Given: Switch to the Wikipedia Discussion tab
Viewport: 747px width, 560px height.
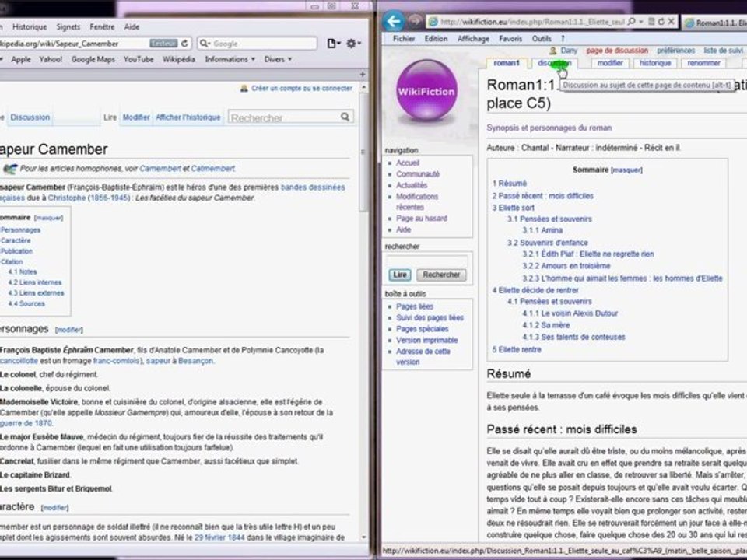Looking at the screenshot, I should pos(30,117).
